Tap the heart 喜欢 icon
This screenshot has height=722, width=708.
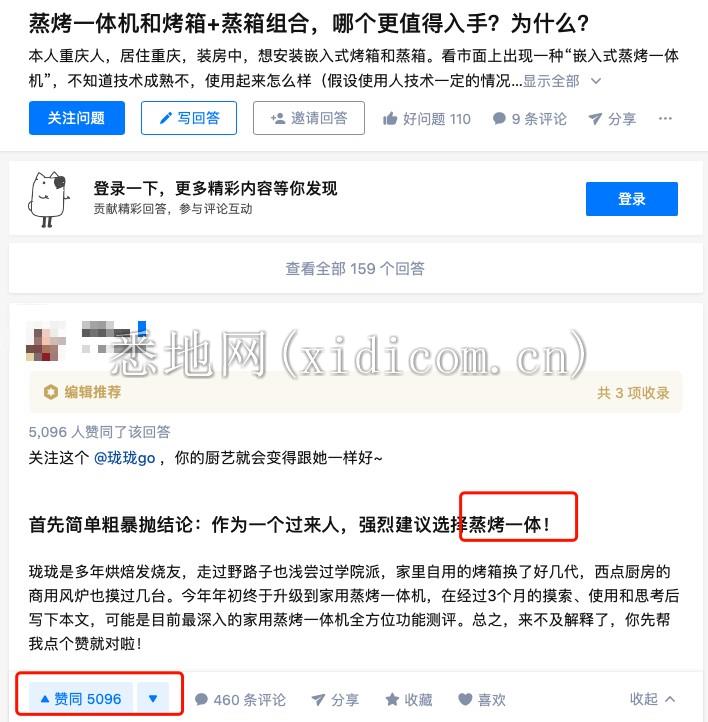tap(465, 699)
